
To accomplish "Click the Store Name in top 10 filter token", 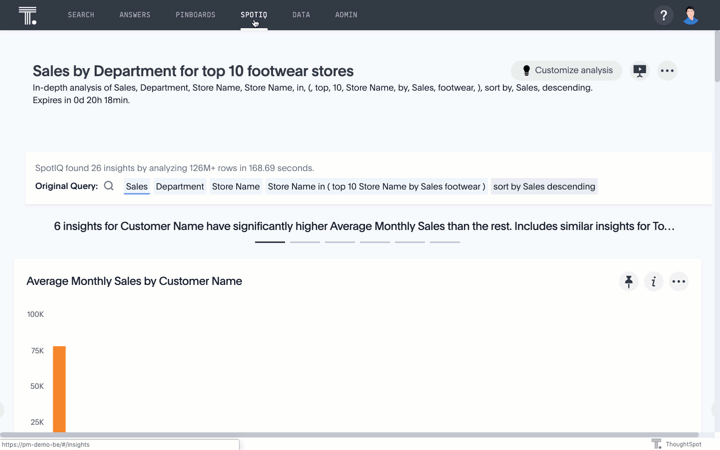I will [x=376, y=186].
